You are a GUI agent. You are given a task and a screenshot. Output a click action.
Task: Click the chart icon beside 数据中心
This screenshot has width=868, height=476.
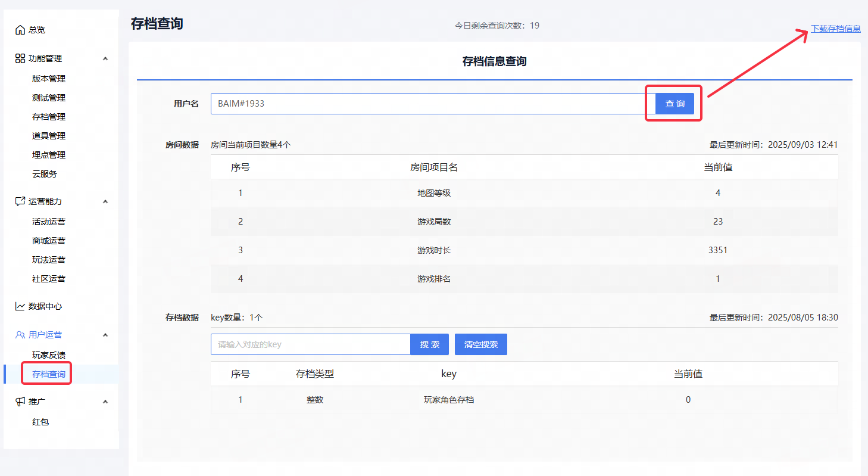click(20, 306)
